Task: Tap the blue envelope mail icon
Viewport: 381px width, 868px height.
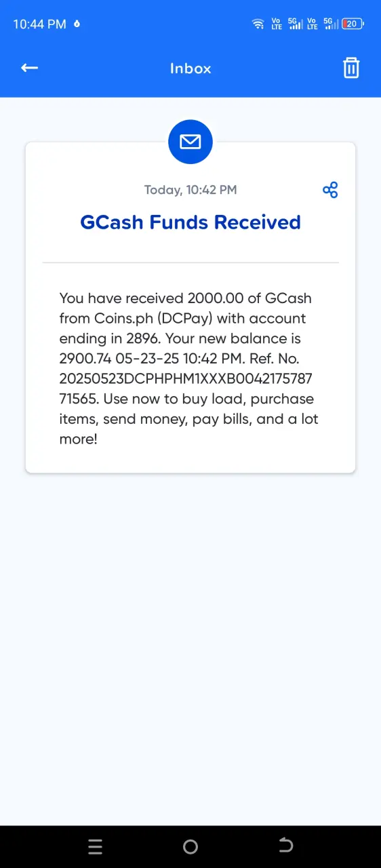Action: (x=190, y=142)
